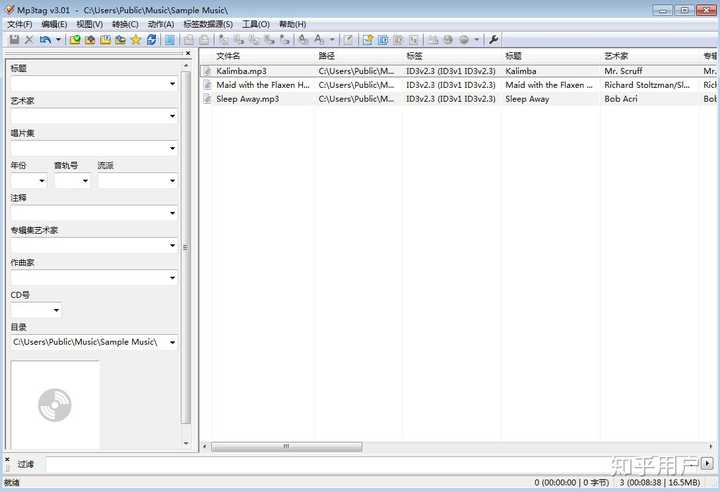720x492 pixels.
Task: Open Options with the wrench icon
Action: tap(494, 40)
